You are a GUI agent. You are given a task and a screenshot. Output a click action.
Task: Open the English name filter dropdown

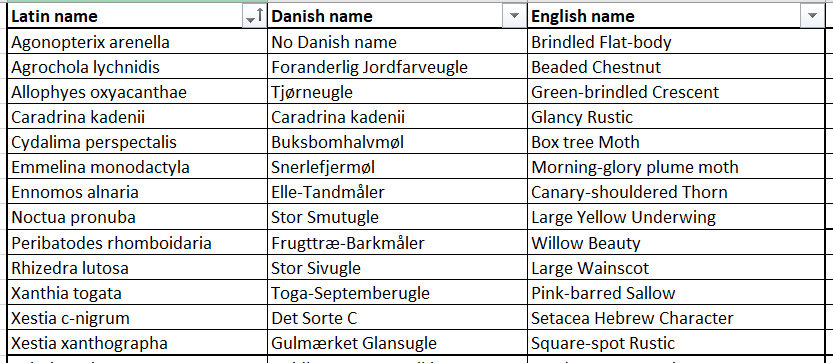(811, 16)
